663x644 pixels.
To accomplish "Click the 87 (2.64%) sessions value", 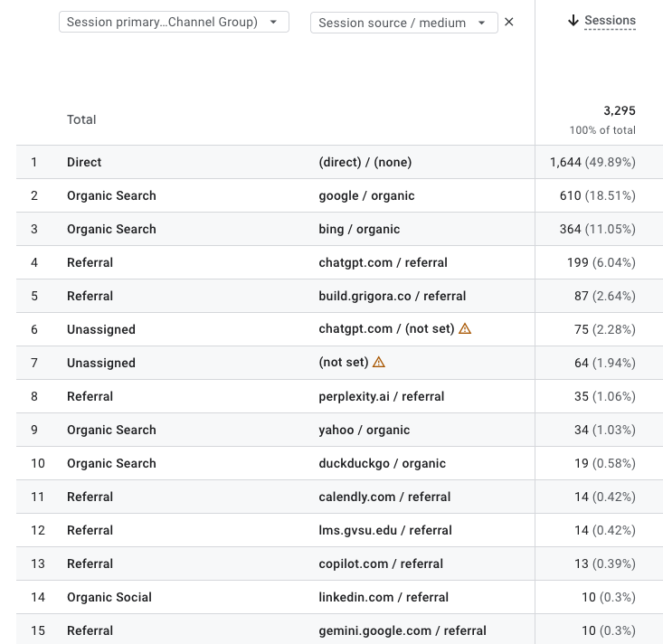I will point(604,296).
